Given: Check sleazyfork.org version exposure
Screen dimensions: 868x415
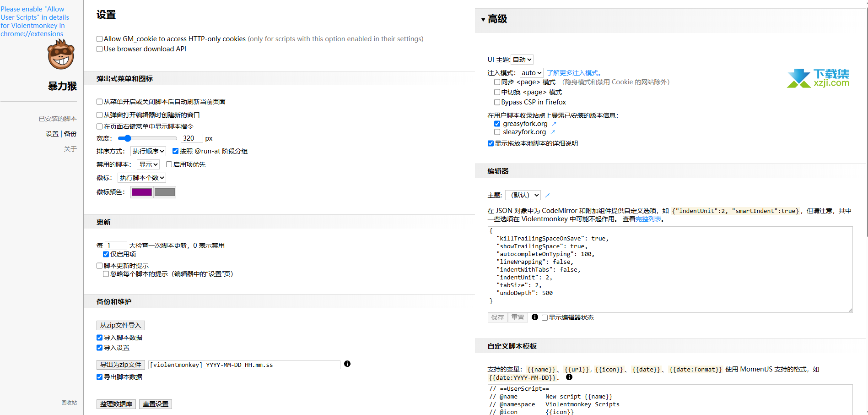Looking at the screenshot, I should coord(497,132).
